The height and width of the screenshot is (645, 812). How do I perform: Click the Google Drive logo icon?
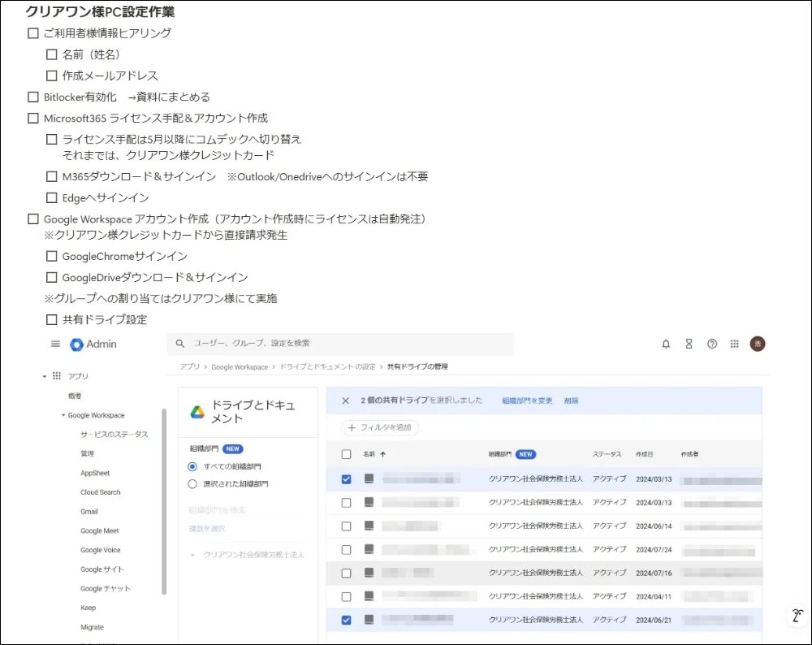point(197,413)
